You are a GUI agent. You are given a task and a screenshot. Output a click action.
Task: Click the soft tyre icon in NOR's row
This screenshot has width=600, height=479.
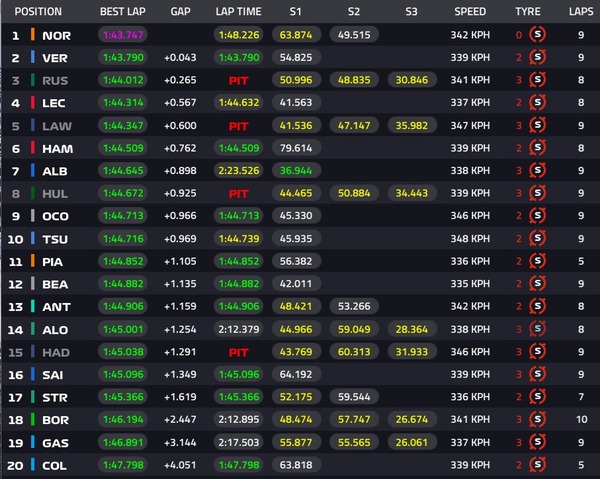537,36
